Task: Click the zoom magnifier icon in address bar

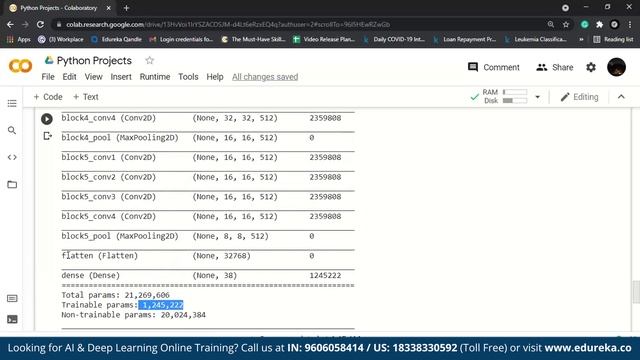Action: pyautogui.click(x=551, y=24)
